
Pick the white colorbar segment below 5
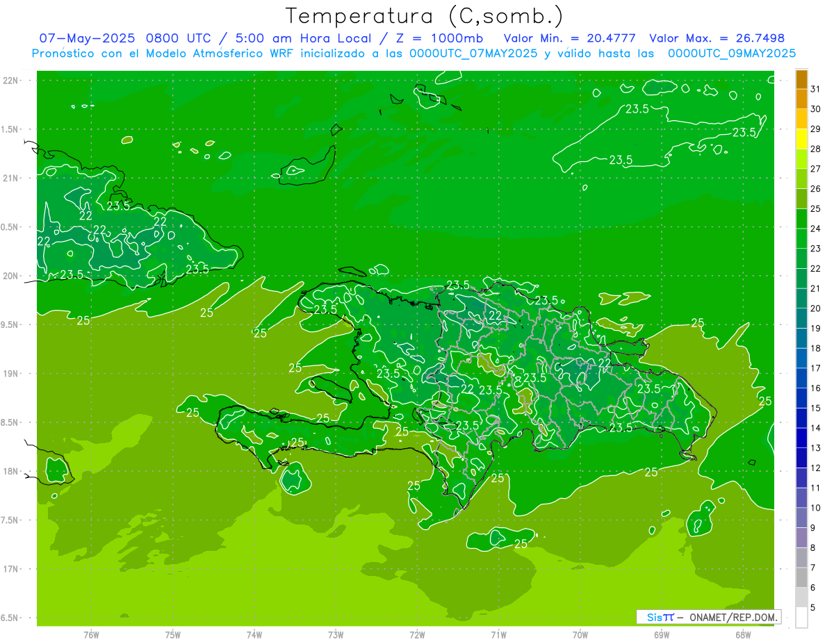801,618
